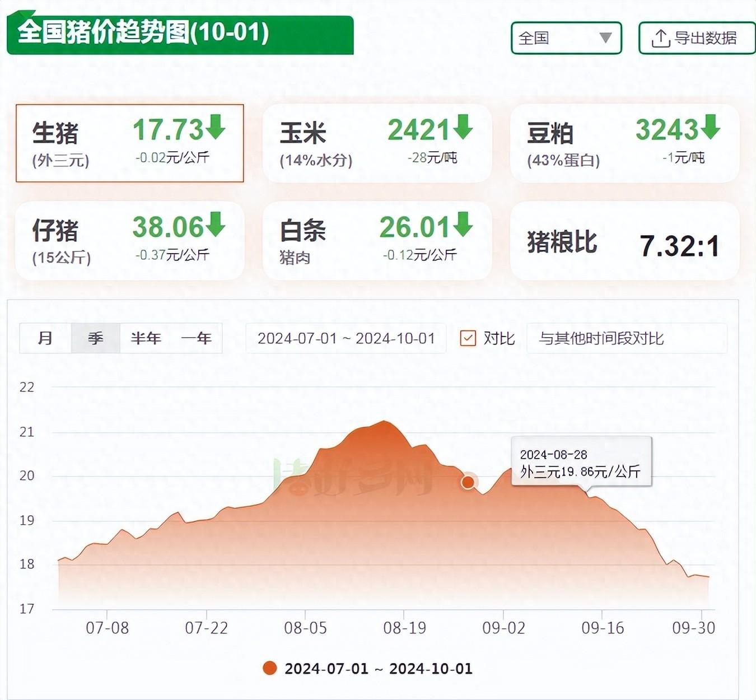Click the dropdown arrow beside 全国
The width and height of the screenshot is (756, 700).
tap(605, 38)
